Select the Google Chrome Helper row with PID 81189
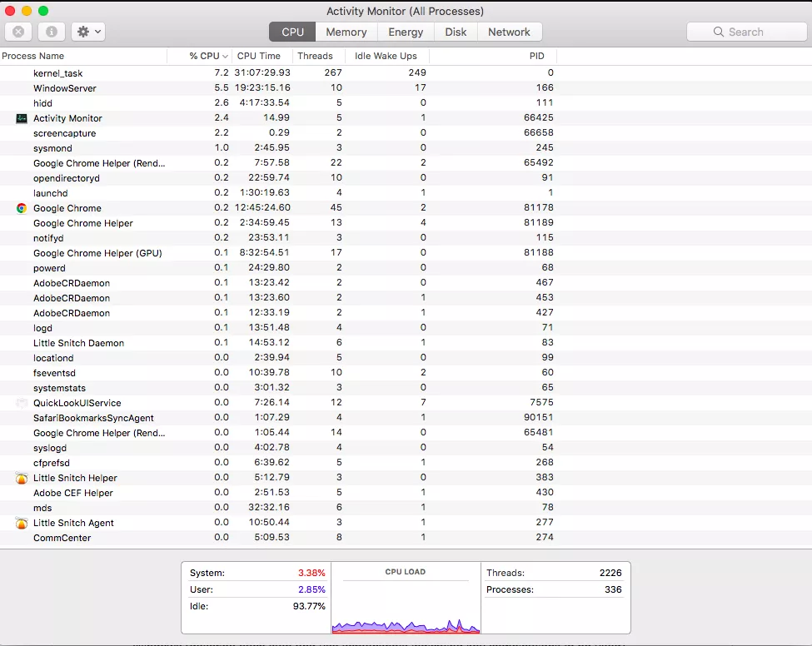 coord(406,223)
